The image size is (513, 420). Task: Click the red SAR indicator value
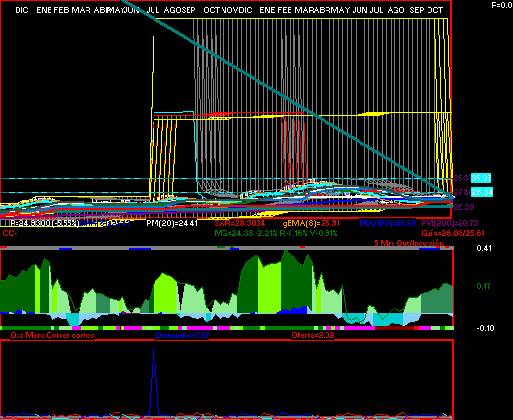point(240,223)
